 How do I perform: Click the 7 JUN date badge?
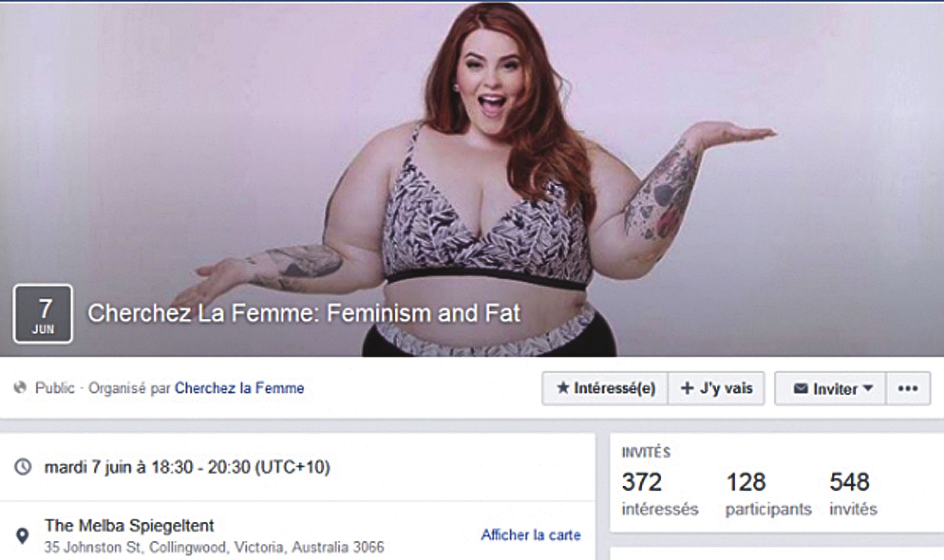(43, 314)
